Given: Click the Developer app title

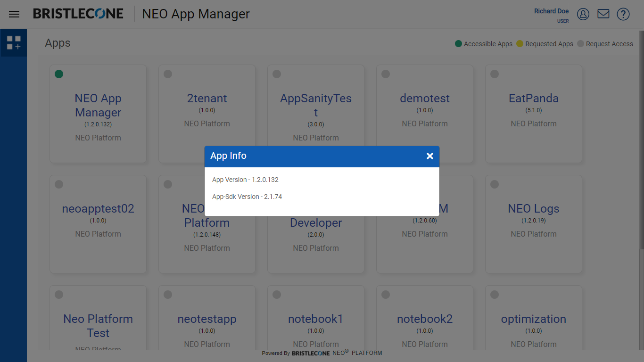Looking at the screenshot, I should (x=316, y=223).
